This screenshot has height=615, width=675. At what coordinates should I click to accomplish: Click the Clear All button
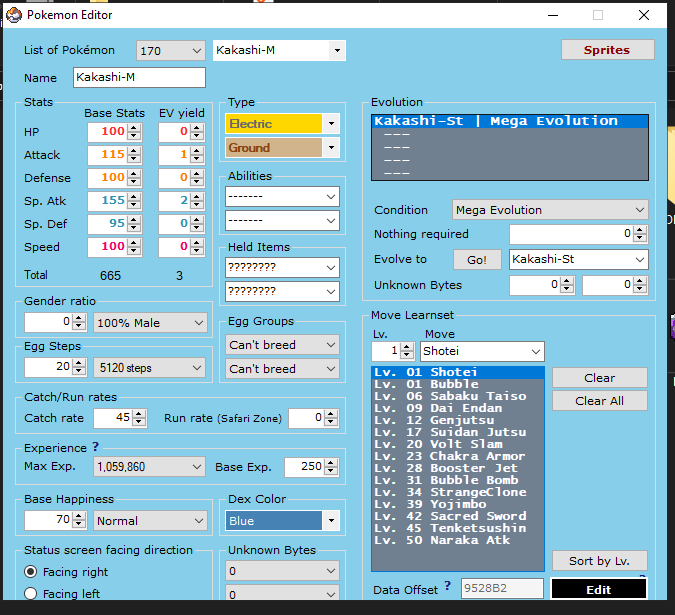tap(599, 401)
